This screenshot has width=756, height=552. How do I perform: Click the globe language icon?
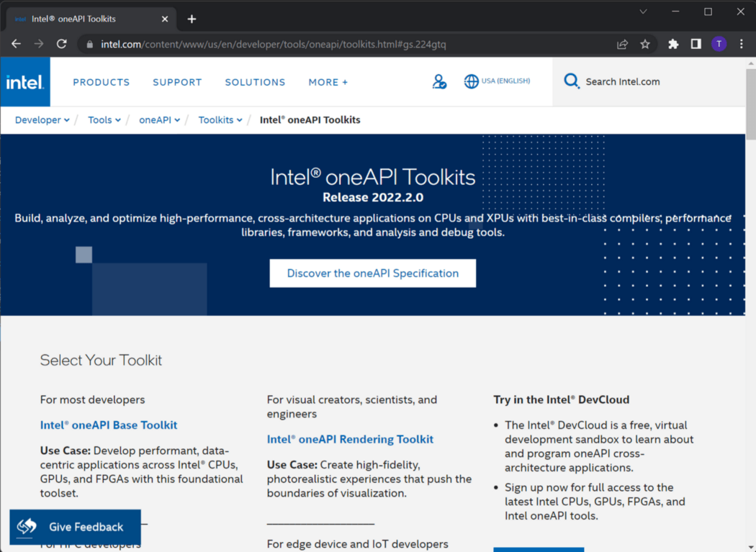471,81
